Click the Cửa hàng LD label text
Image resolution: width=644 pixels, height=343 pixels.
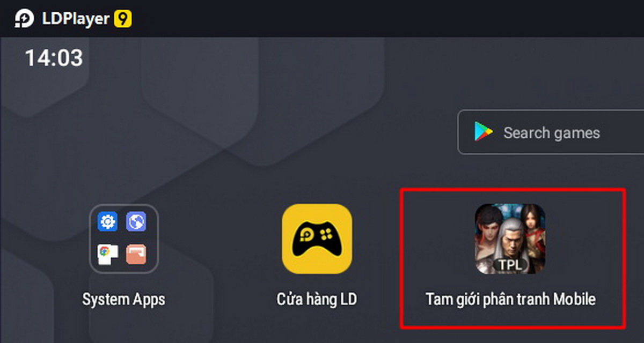tap(317, 299)
